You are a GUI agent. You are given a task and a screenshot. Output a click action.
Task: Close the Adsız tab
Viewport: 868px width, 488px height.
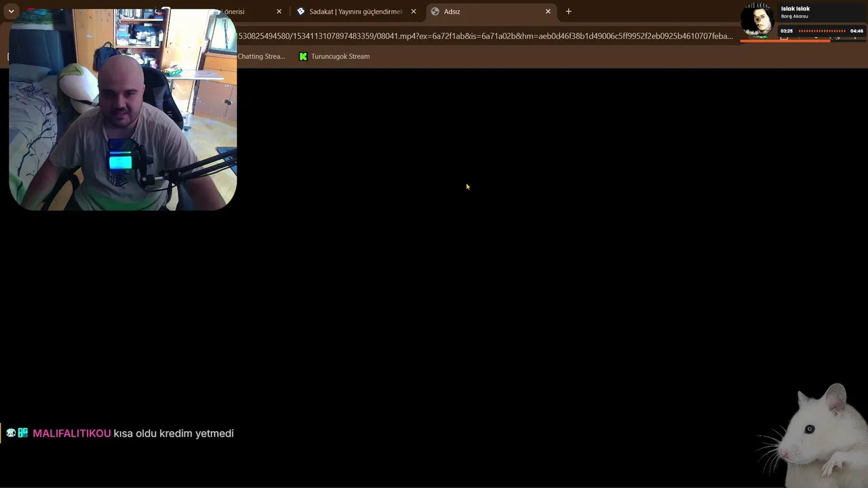(x=548, y=12)
